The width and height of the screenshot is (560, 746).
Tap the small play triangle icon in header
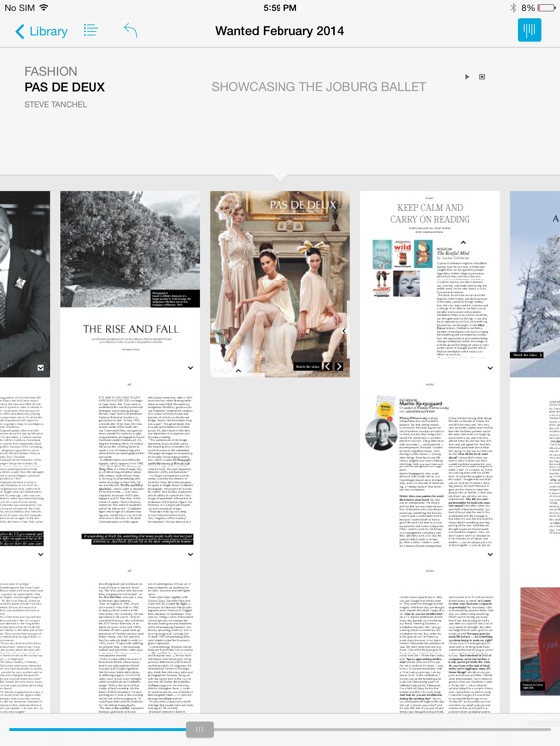tap(467, 77)
